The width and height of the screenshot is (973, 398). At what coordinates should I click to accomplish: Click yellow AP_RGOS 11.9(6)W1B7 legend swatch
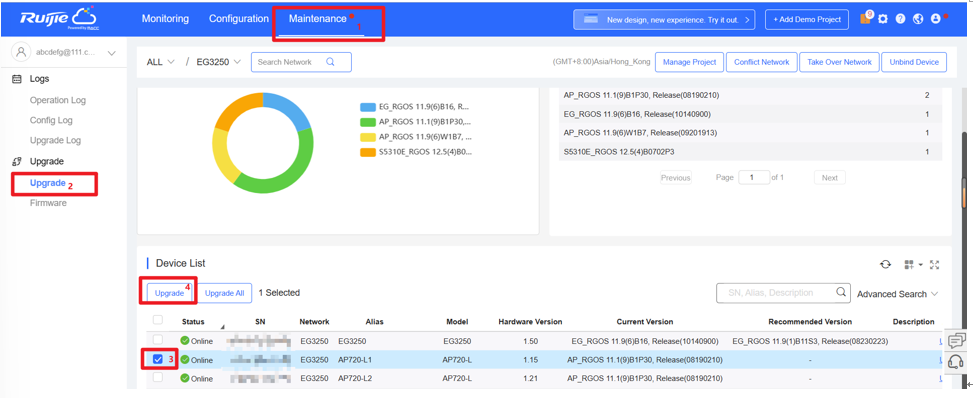tap(368, 137)
